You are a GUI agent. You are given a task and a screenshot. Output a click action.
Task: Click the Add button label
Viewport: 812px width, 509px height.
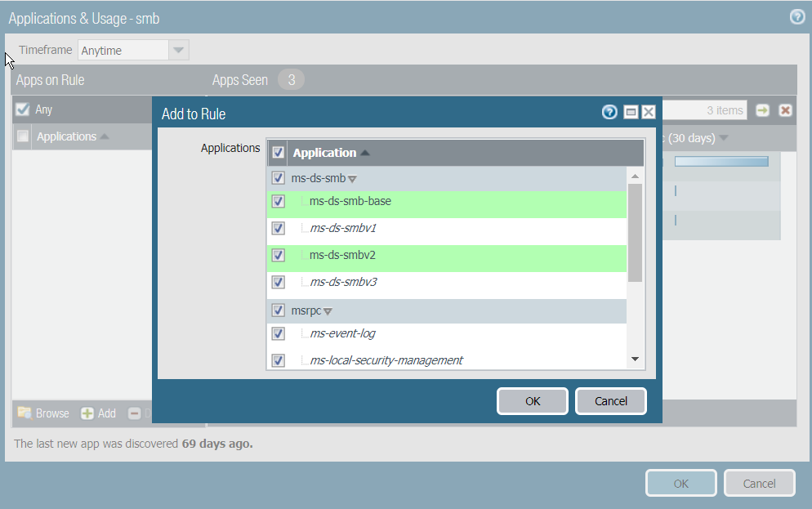[x=107, y=413]
